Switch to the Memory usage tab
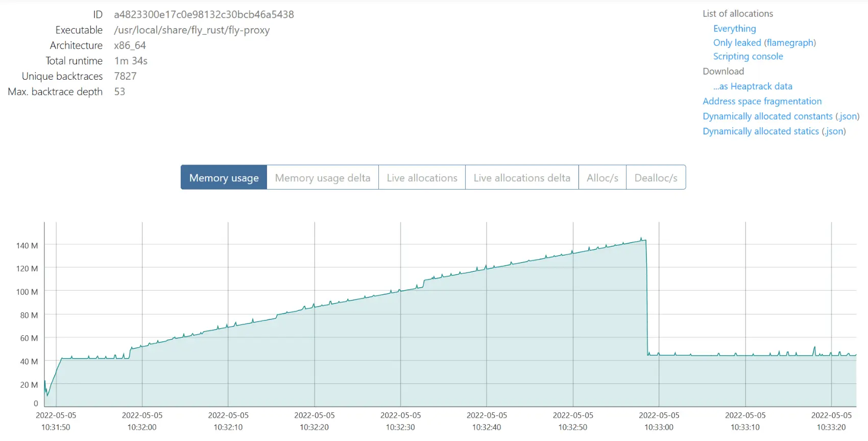868x441 pixels. (224, 177)
